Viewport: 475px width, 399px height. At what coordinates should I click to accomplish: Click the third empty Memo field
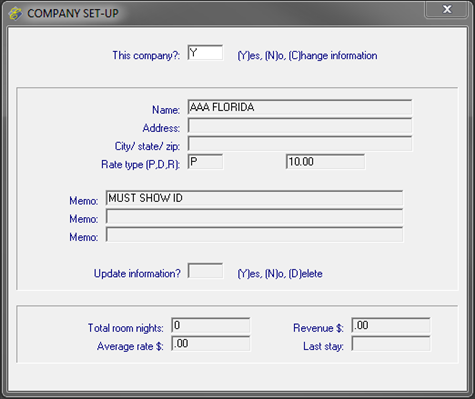pyautogui.click(x=254, y=235)
